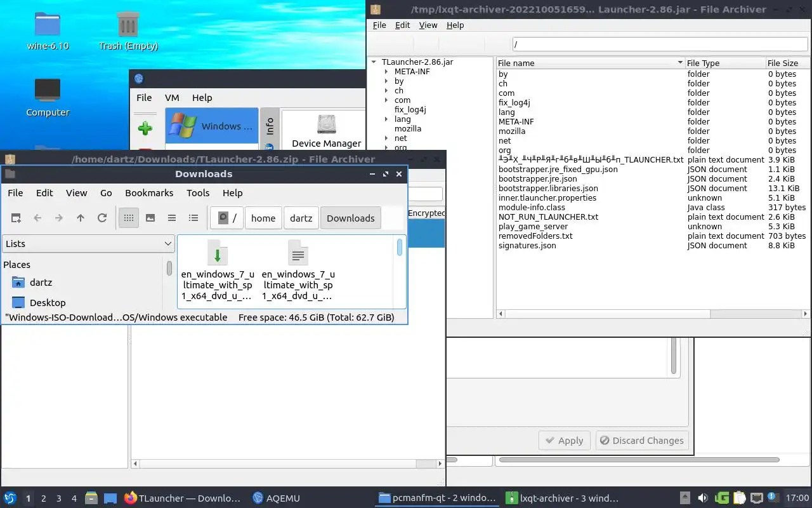Sort by File name column header
This screenshot has width=812, height=508.
pos(590,63)
